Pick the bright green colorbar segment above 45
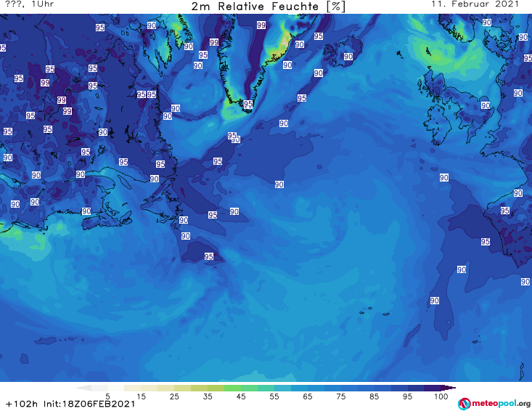Screen dimensions: 532x411 click(x=232, y=388)
